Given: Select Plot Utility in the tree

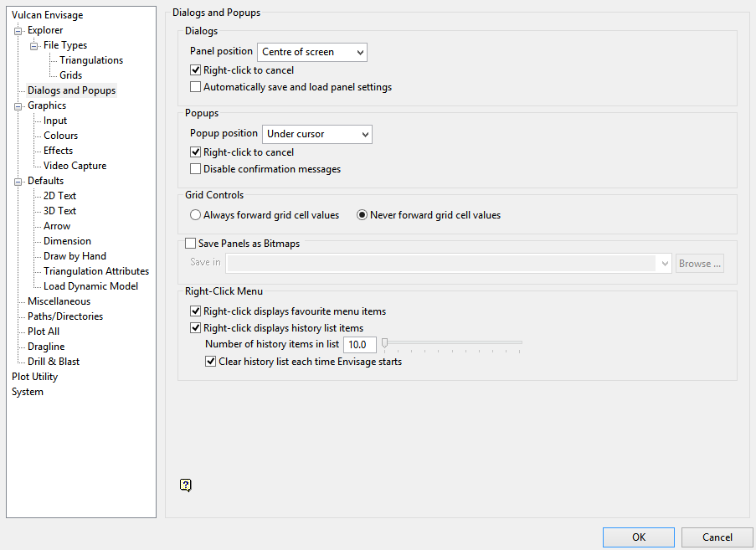Looking at the screenshot, I should 34,377.
